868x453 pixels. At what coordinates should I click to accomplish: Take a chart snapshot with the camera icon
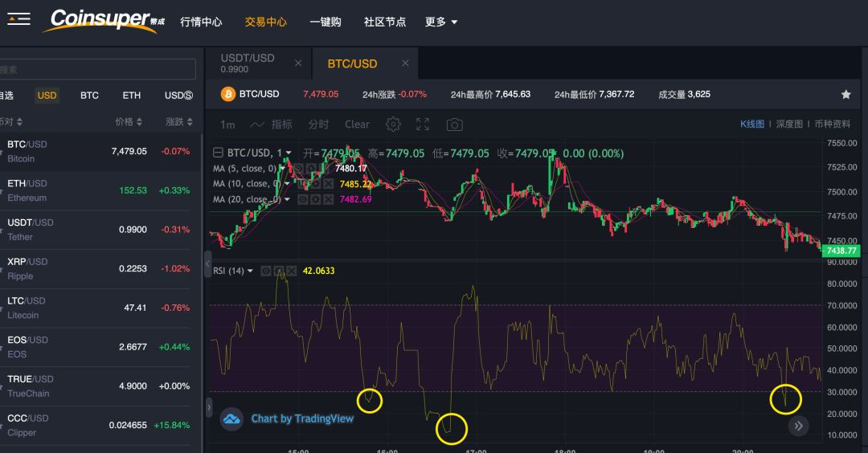coord(454,124)
